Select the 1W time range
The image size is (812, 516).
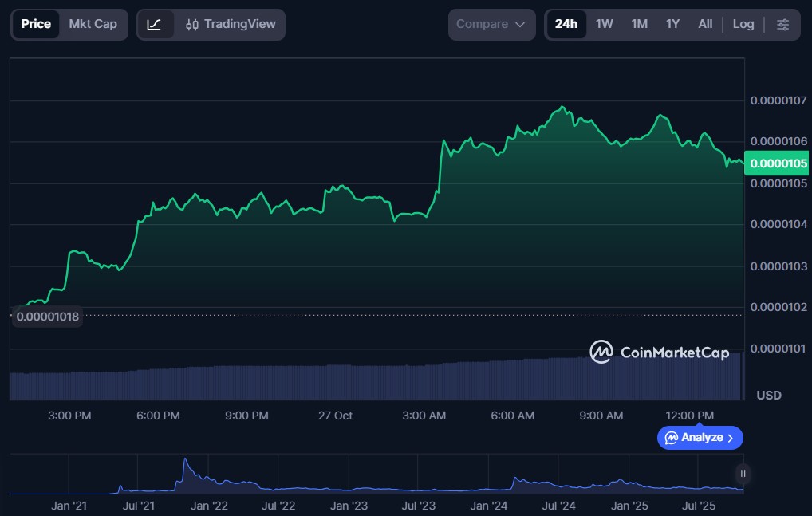(x=605, y=25)
